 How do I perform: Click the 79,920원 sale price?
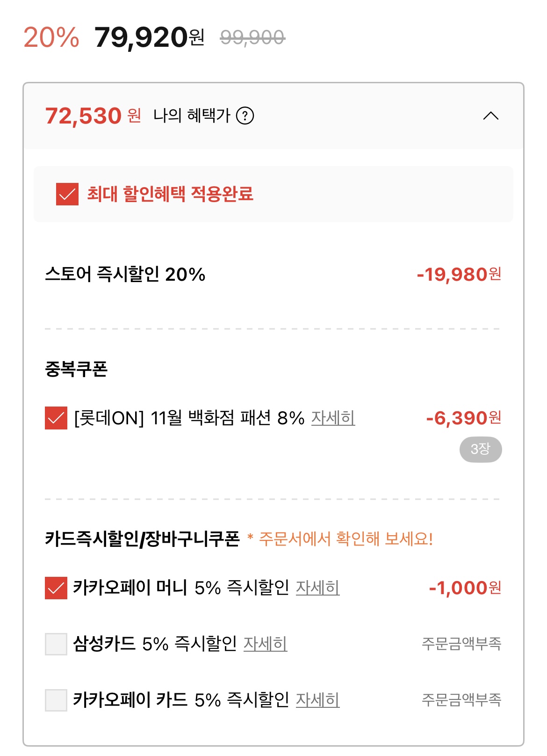pos(149,37)
